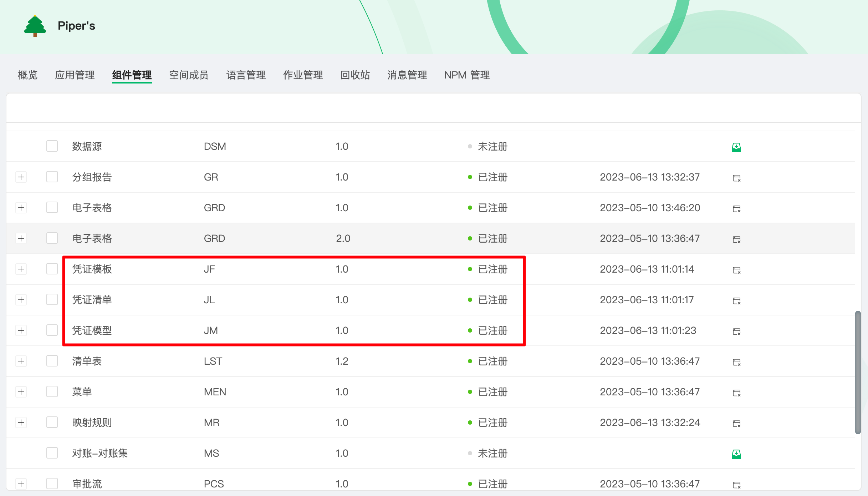
Task: Expand the 审批流 row with plus button
Action: pyautogui.click(x=21, y=484)
